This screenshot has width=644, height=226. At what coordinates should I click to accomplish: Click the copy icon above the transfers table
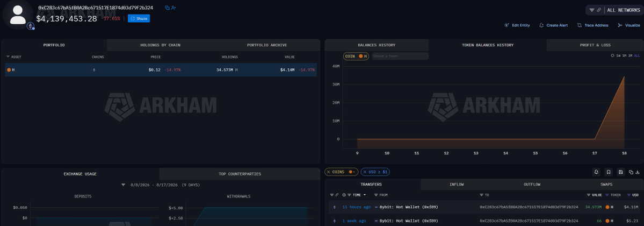tap(631, 172)
